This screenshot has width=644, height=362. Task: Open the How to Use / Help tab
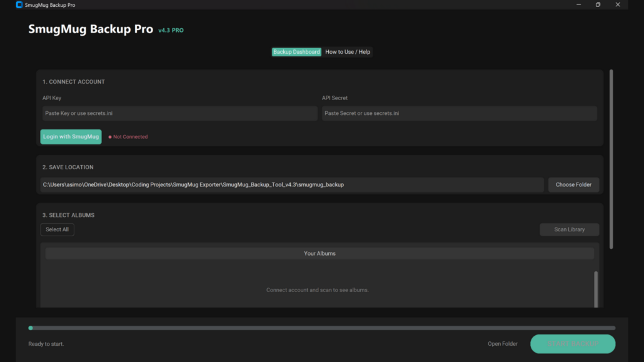tap(348, 52)
